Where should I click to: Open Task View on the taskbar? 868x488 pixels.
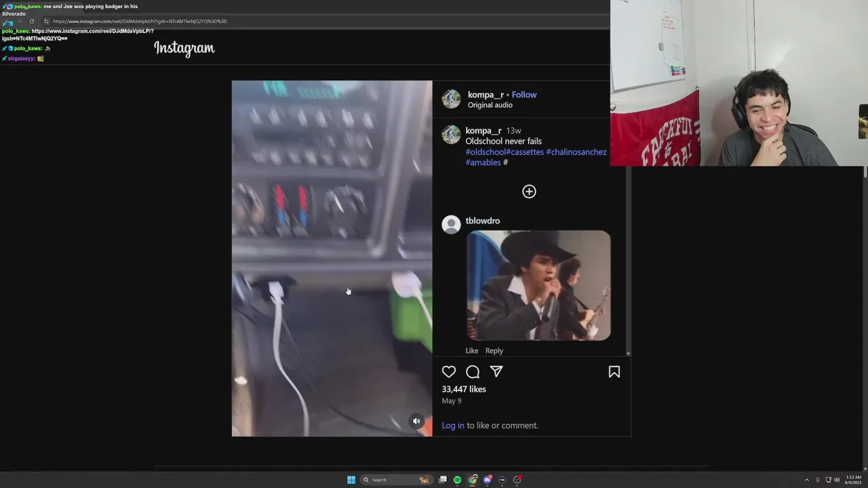click(x=443, y=480)
